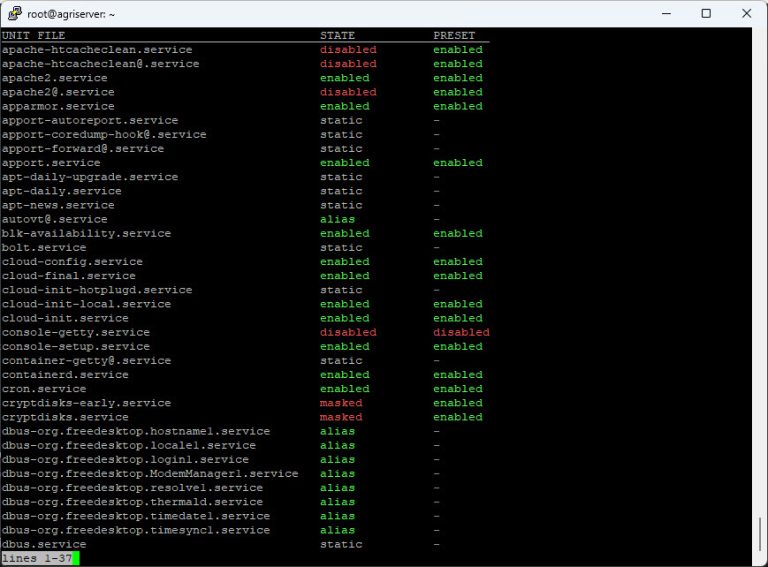Click cron.service unit name
768x567 pixels.
pyautogui.click(x=44, y=389)
